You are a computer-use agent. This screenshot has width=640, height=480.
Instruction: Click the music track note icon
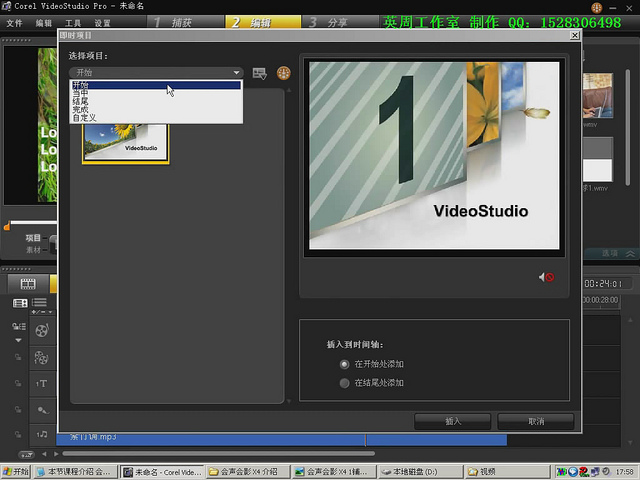(42, 434)
